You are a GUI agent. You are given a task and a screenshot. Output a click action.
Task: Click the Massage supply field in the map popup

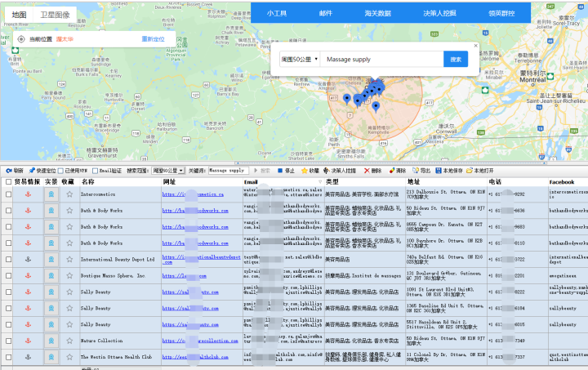381,60
